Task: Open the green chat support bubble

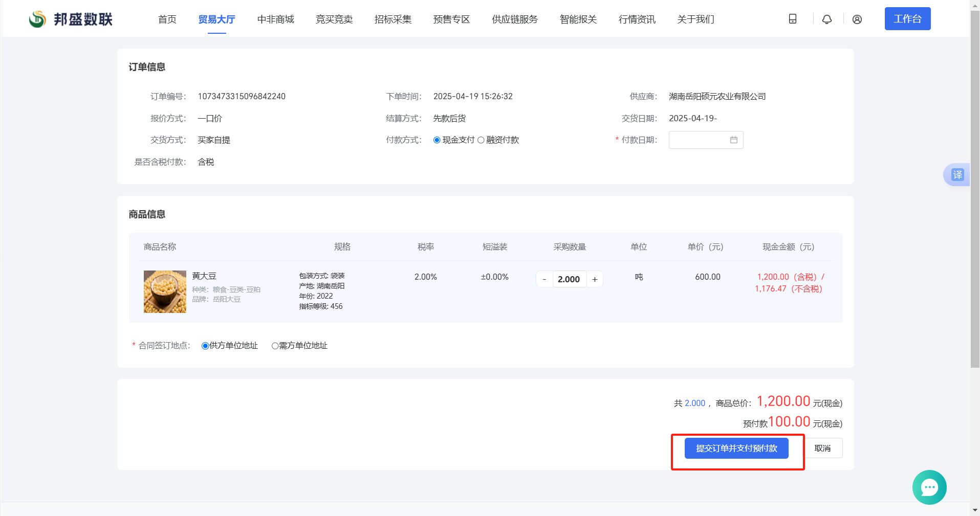Action: [929, 487]
